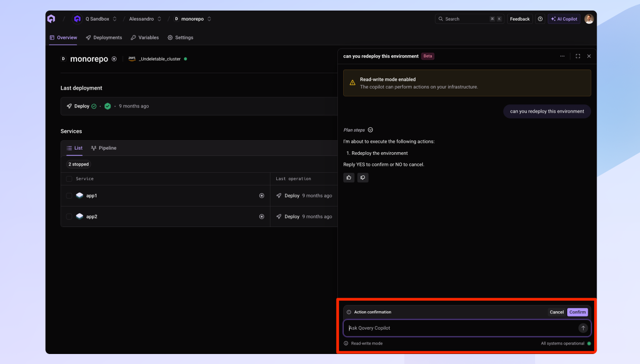Open the _Undeletable_cluster link
This screenshot has height=364, width=640.
point(160,59)
